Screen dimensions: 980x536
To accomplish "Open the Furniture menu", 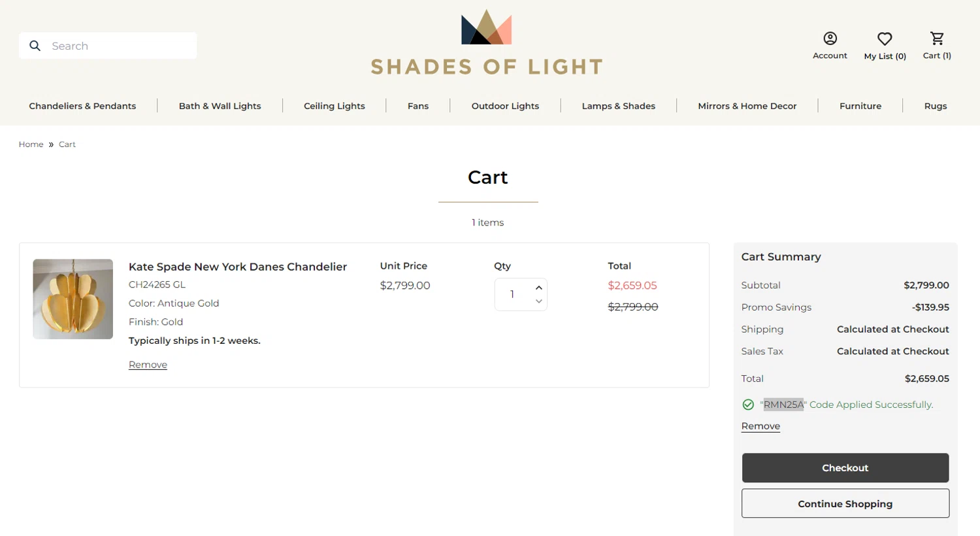I will 860,106.
